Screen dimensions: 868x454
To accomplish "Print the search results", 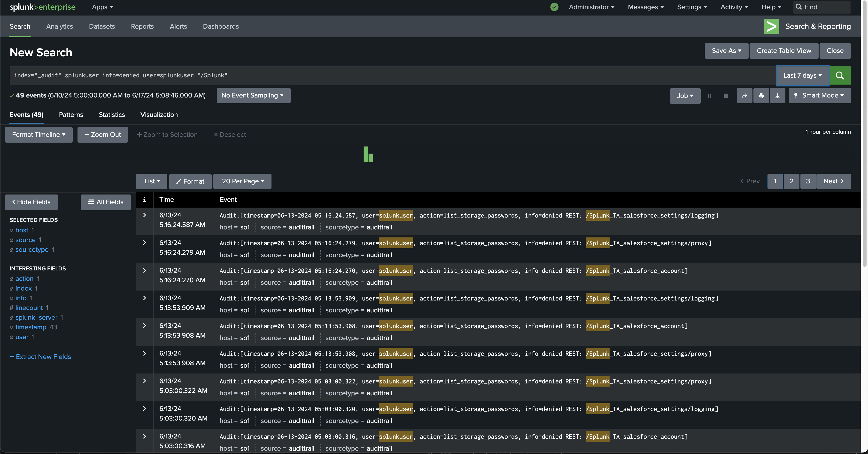I will point(761,96).
